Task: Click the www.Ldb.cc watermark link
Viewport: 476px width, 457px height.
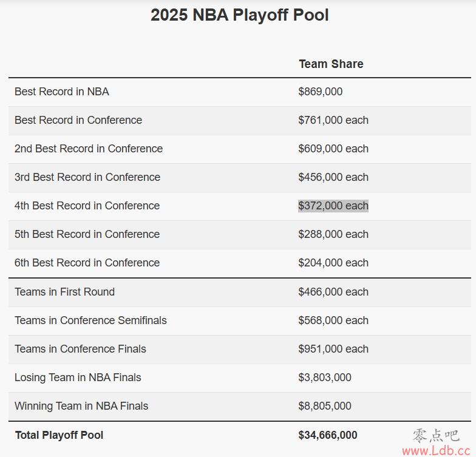Action: click(x=436, y=451)
